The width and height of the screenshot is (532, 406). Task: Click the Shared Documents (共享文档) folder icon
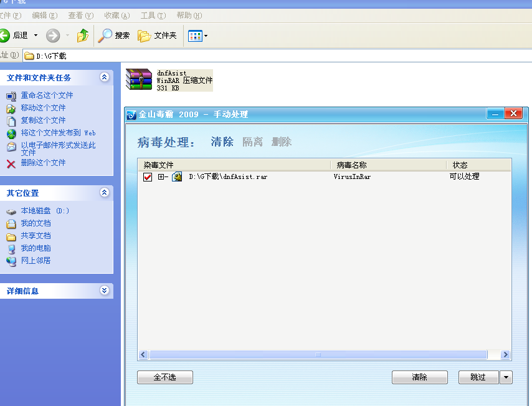coord(11,236)
